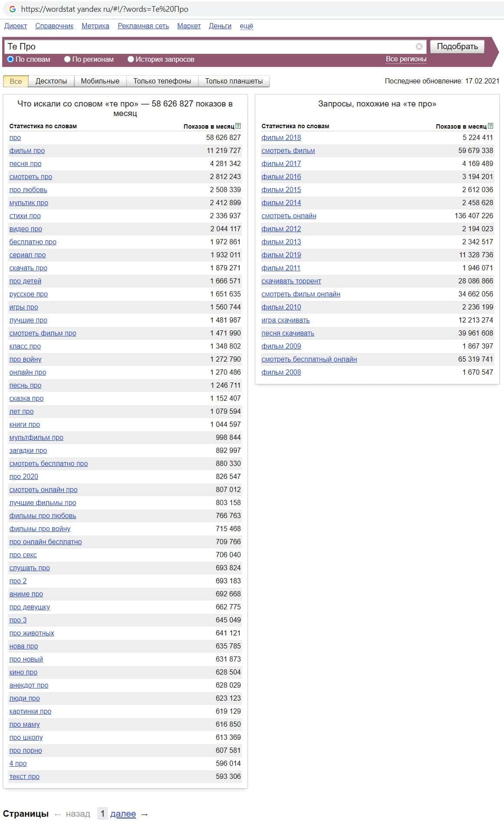Image resolution: width=504 pixels, height=838 pixels.
Task: Select the 'По словам' radio button
Action: pos(10,59)
